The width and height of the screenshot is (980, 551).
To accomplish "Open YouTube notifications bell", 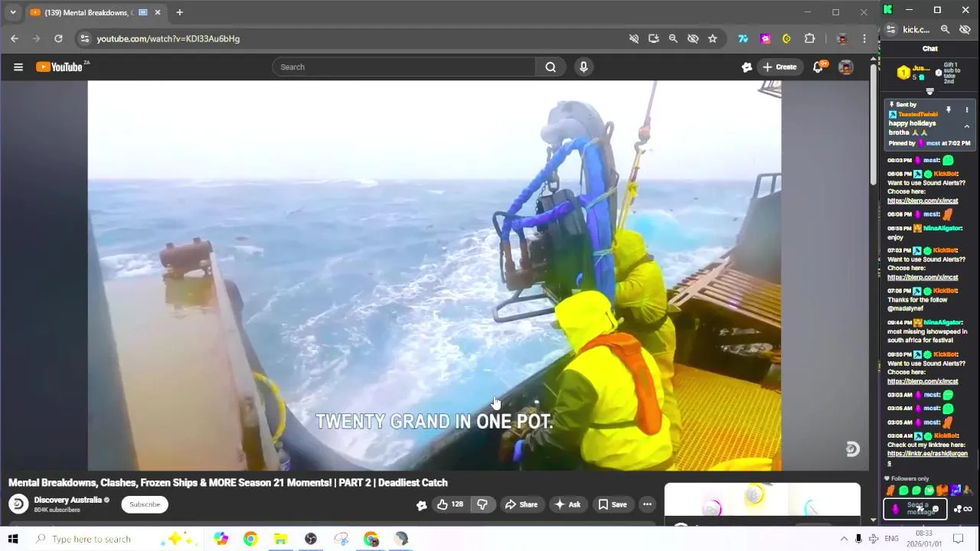I will [x=818, y=67].
